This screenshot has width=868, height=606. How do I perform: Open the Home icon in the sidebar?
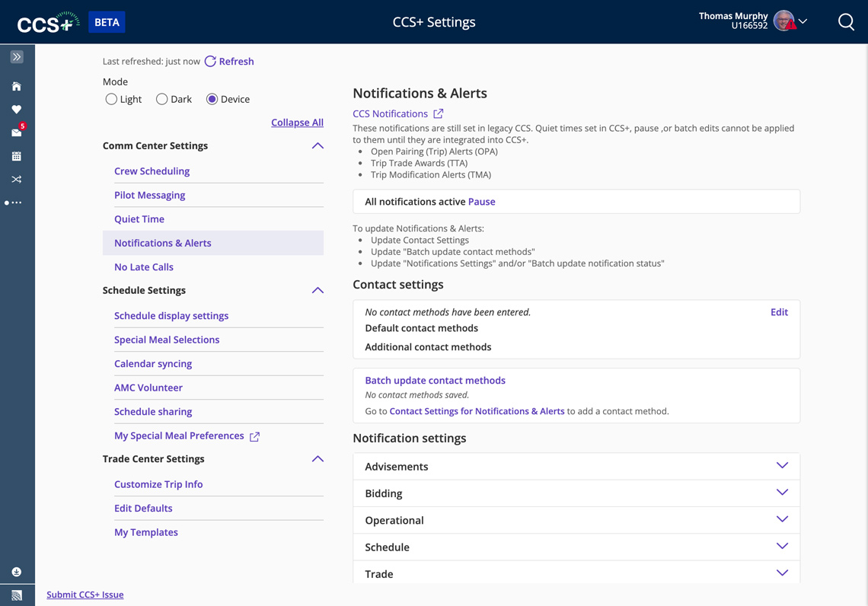pyautogui.click(x=16, y=86)
